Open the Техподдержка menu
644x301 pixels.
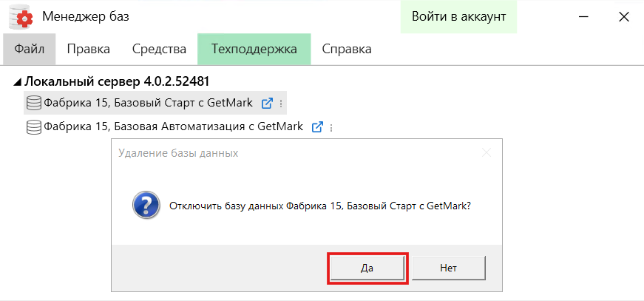(x=254, y=50)
